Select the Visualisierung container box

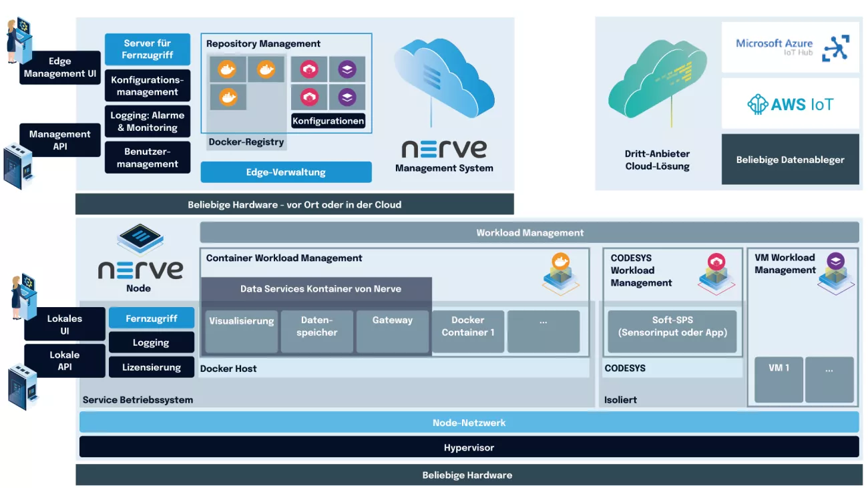click(x=242, y=331)
